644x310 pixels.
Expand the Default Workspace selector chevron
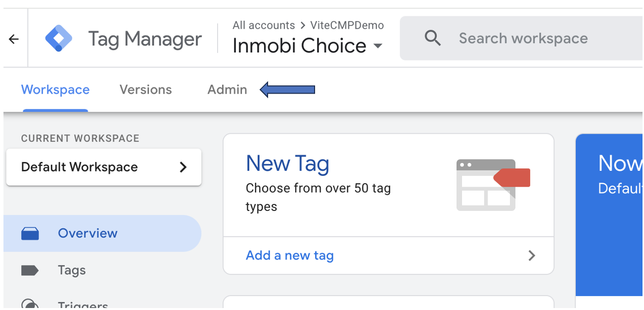point(183,167)
